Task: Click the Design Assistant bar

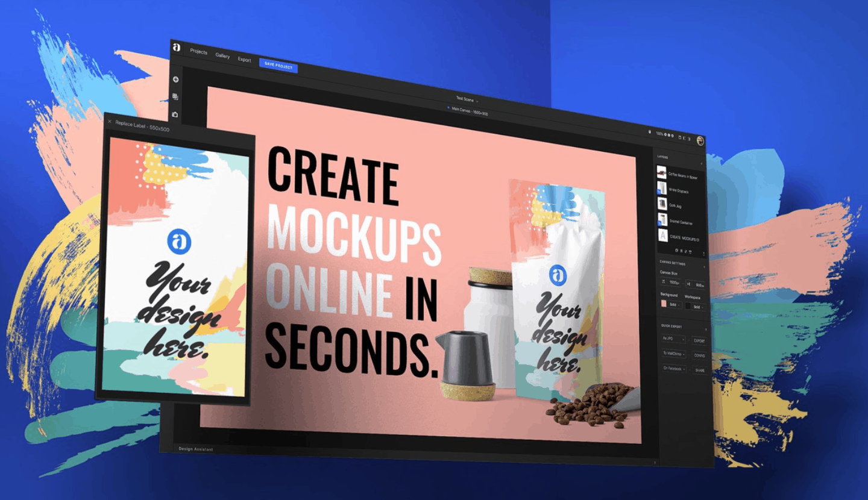Action: tap(196, 449)
